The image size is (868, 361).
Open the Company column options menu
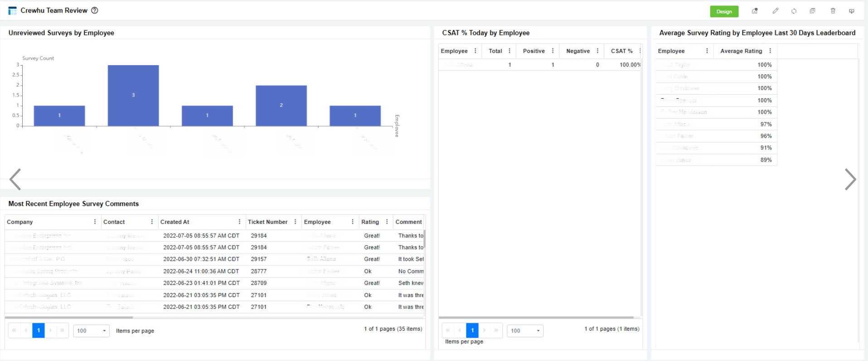[x=95, y=222]
